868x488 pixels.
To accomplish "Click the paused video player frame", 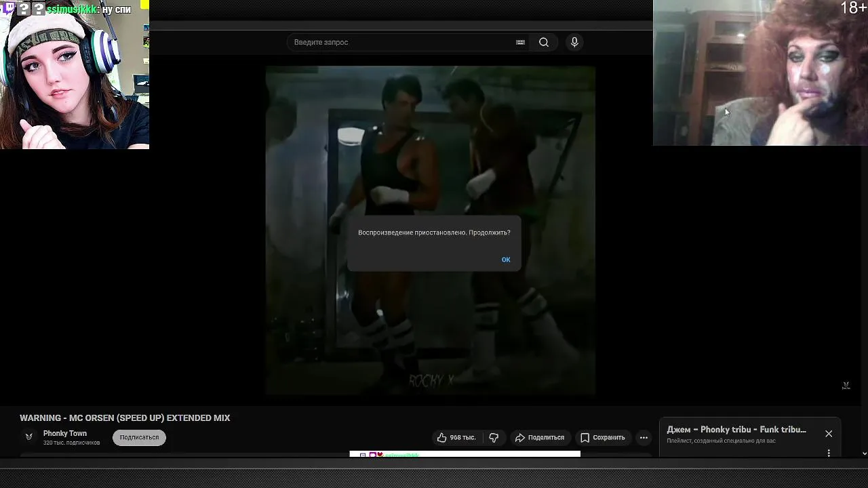I will [x=431, y=230].
